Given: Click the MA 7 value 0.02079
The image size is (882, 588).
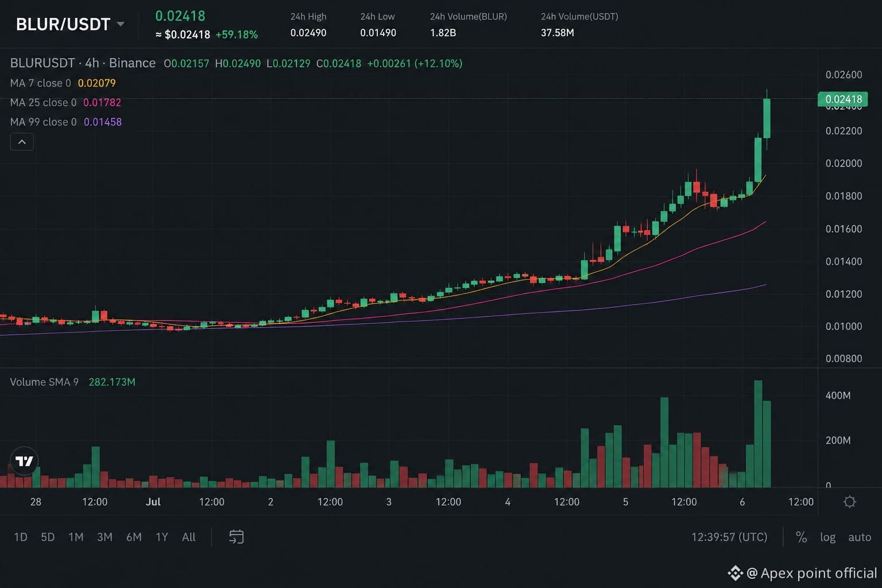Looking at the screenshot, I should (96, 83).
